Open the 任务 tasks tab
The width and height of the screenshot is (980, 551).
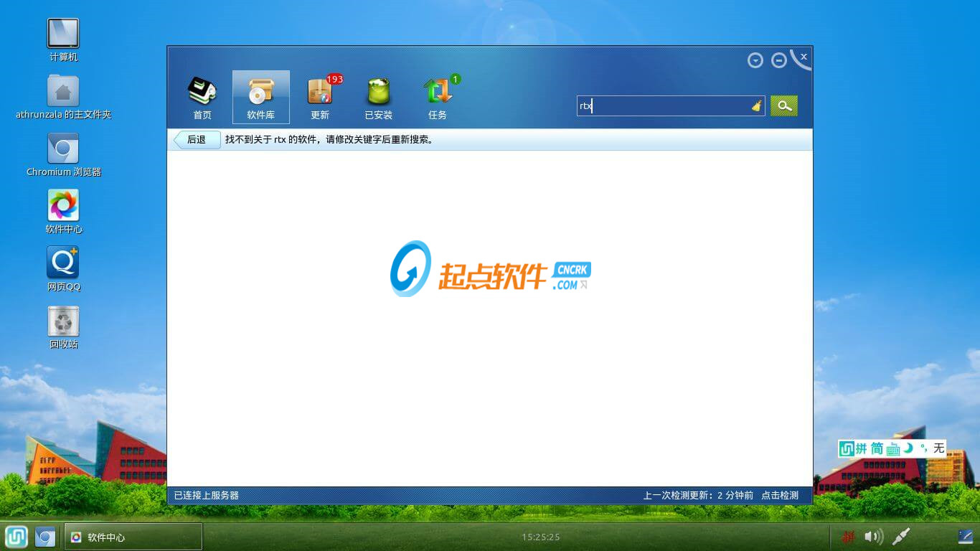coord(438,98)
